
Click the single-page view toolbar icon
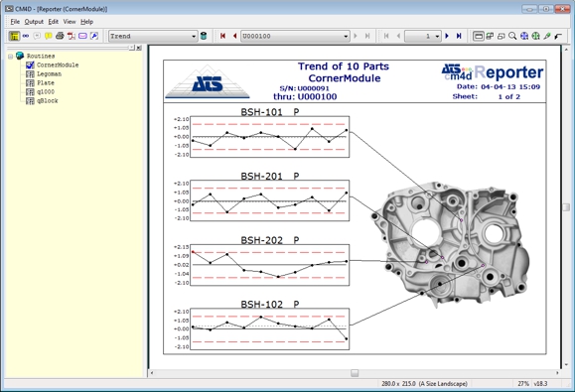(x=479, y=36)
